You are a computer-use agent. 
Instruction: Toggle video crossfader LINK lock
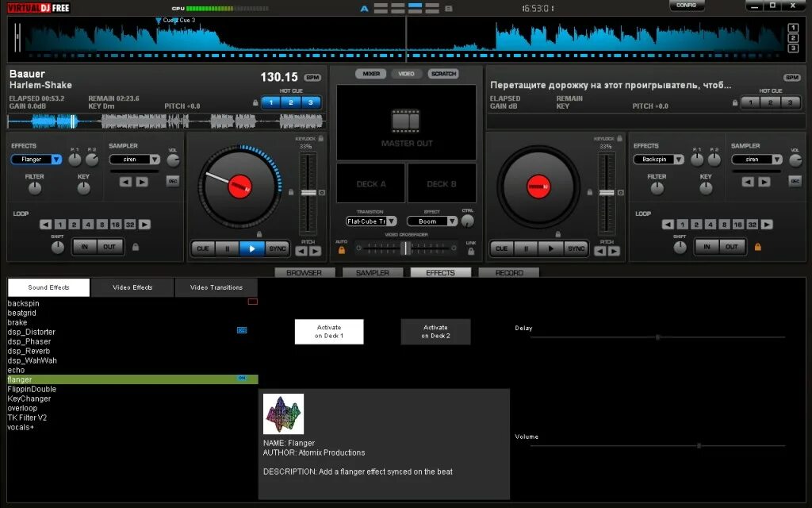pyautogui.click(x=471, y=252)
